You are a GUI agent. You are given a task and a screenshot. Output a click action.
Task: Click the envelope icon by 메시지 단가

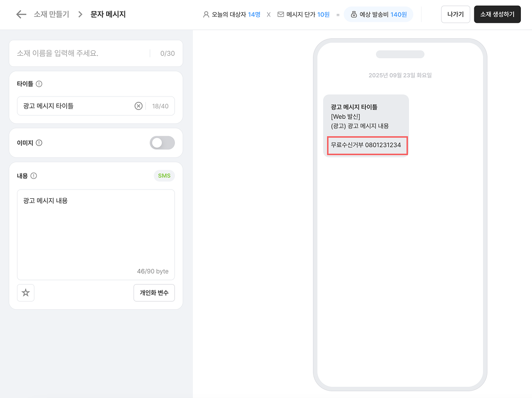(281, 15)
